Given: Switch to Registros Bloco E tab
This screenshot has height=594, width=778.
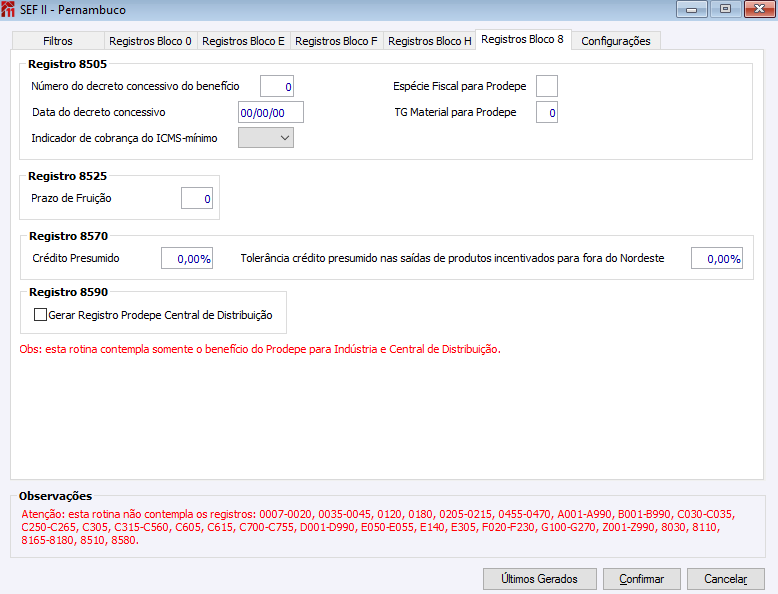Looking at the screenshot, I should point(243,41).
